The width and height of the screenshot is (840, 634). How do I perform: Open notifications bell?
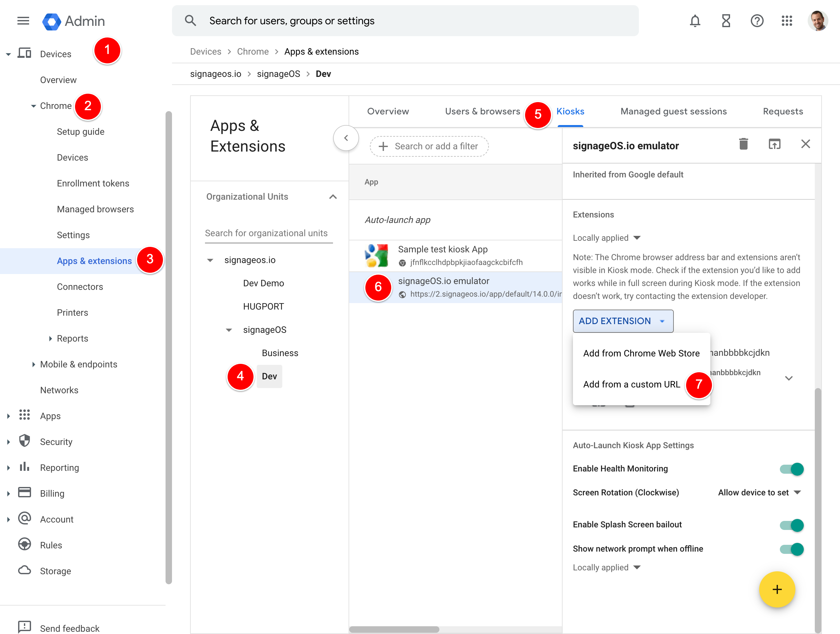695,21
